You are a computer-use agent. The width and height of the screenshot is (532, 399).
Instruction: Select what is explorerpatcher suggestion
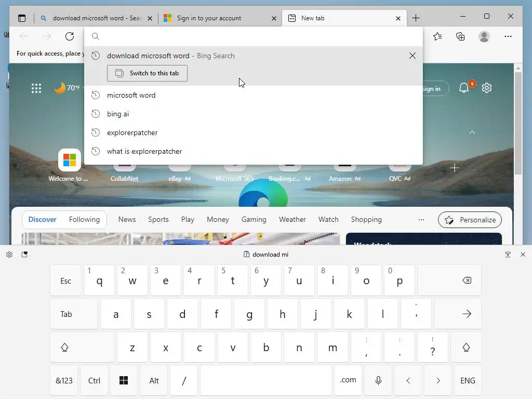click(x=254, y=151)
